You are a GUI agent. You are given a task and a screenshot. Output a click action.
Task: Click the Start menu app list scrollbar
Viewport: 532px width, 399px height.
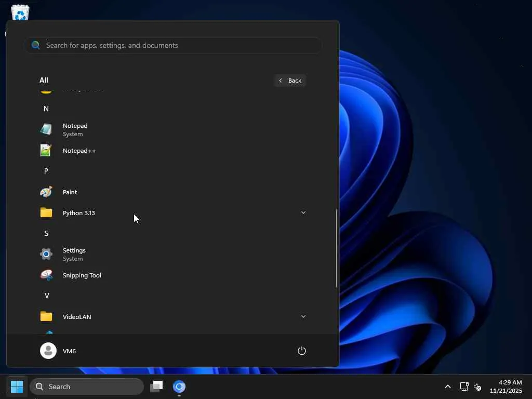337,248
